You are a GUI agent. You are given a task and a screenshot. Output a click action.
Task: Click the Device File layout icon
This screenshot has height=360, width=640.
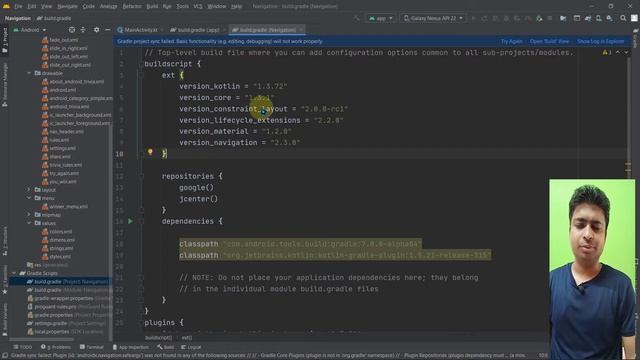click(577, 18)
